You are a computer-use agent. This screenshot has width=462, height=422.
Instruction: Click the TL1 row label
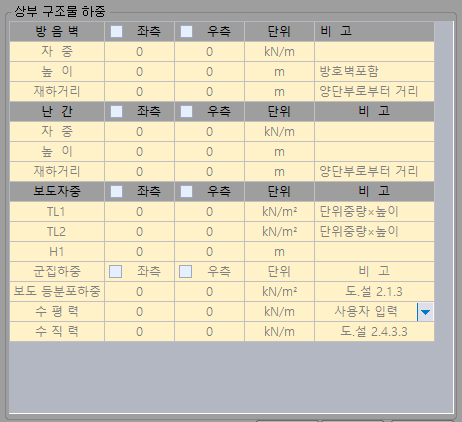[57, 212]
